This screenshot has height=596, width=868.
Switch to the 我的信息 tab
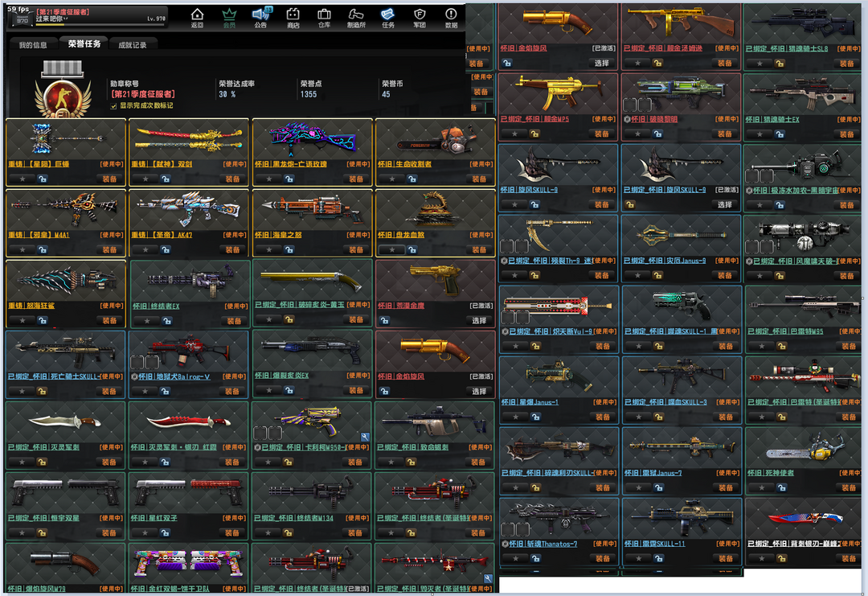point(33,45)
